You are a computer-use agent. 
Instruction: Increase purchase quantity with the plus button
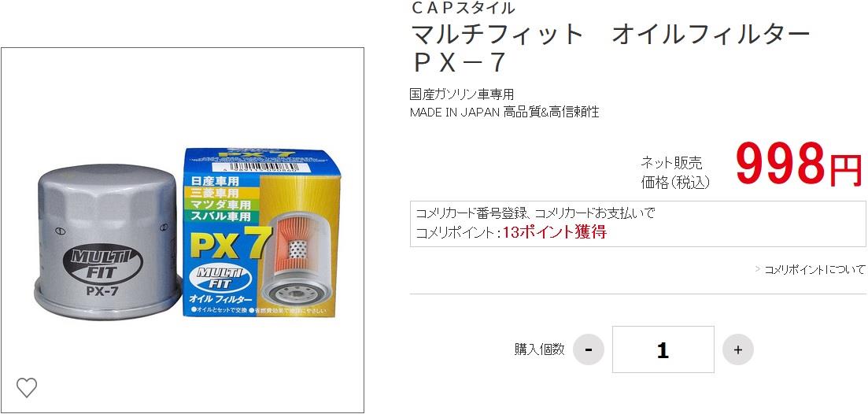pos(737,349)
